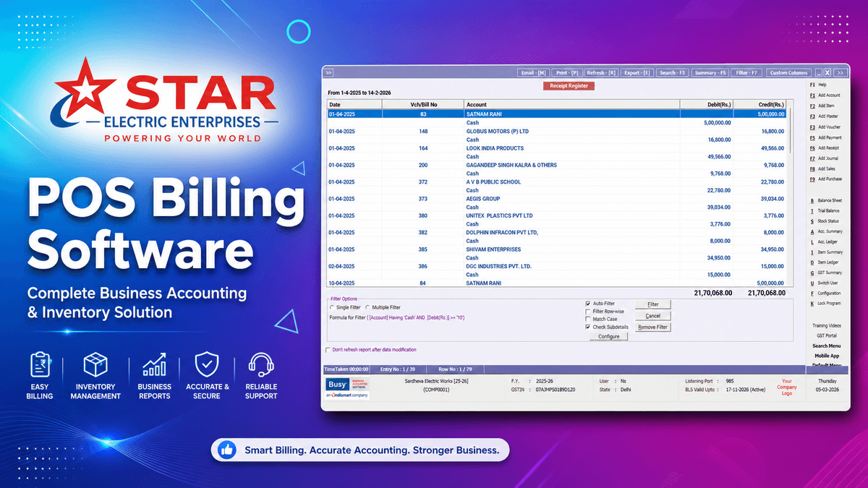
Task: Click the Business Reports chart icon
Action: pyautogui.click(x=155, y=364)
